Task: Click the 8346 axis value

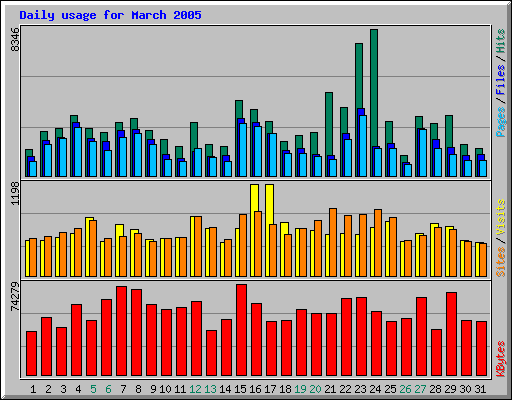Action: (15, 40)
